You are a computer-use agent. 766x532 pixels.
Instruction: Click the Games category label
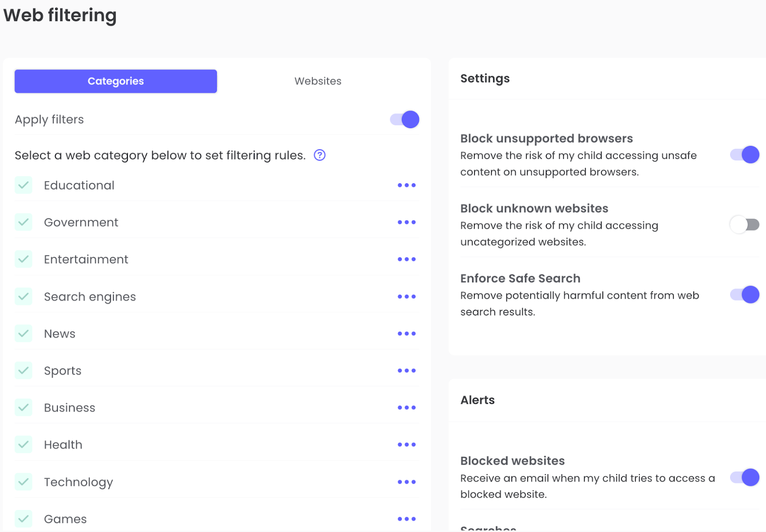65,519
